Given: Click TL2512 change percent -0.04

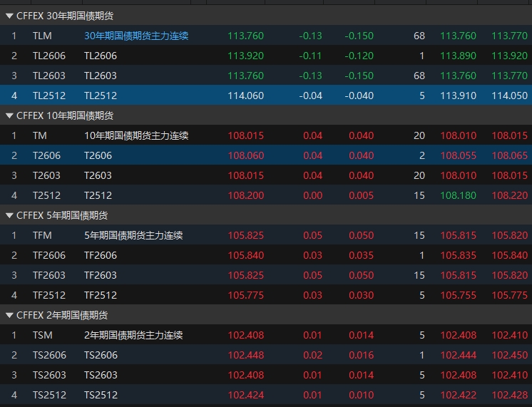Looking at the screenshot, I should [x=310, y=96].
